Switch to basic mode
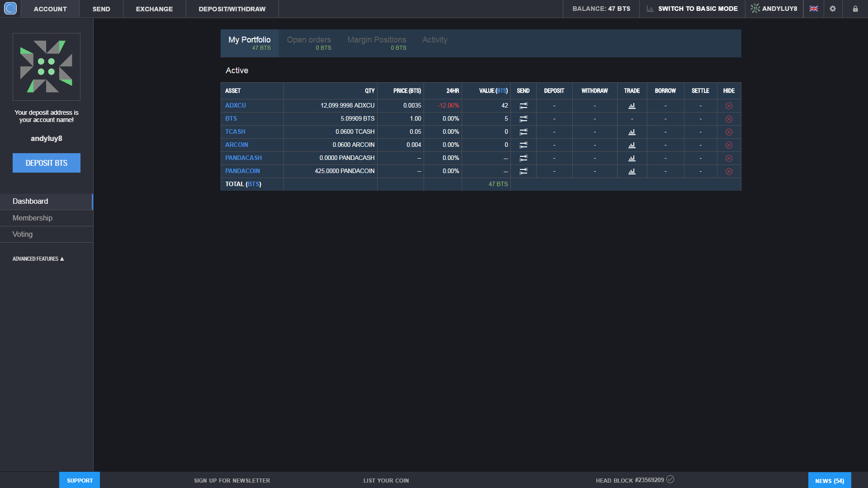Viewport: 868px width, 488px height. coord(692,9)
